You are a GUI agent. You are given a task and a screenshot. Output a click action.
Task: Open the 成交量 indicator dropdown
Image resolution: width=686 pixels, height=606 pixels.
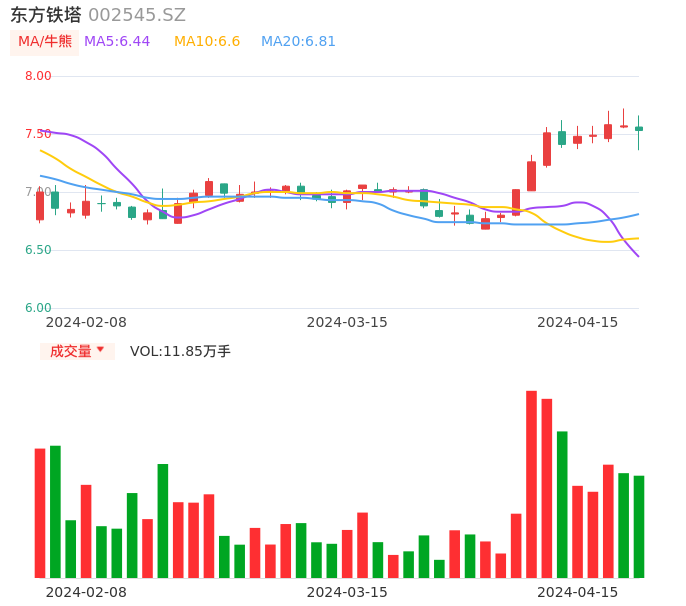point(77,351)
